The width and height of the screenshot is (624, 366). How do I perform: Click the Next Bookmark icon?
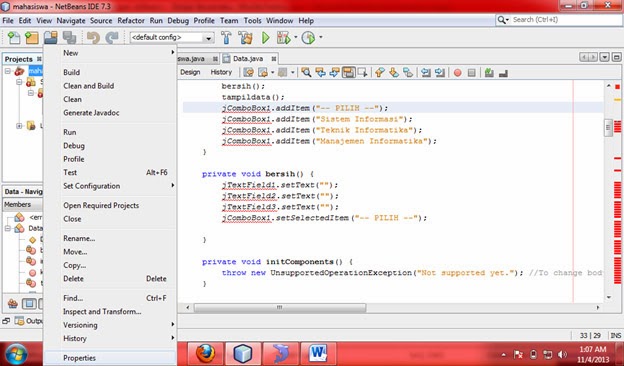(x=394, y=72)
